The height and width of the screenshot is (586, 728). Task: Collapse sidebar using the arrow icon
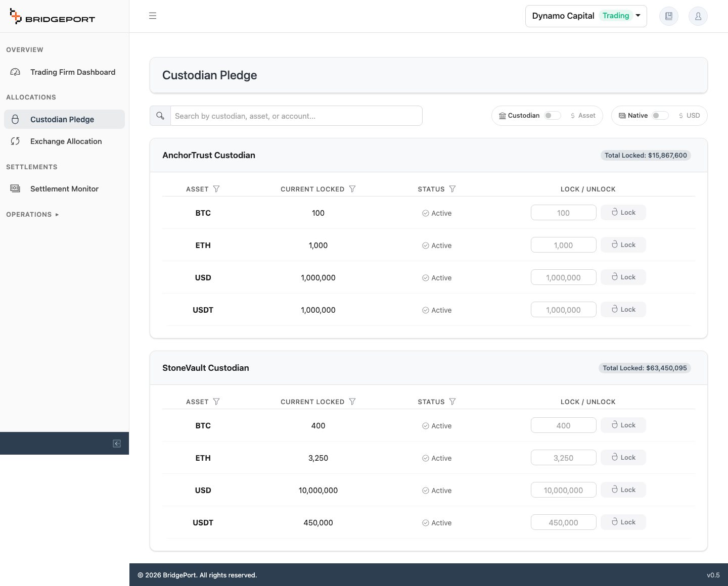coord(117,444)
